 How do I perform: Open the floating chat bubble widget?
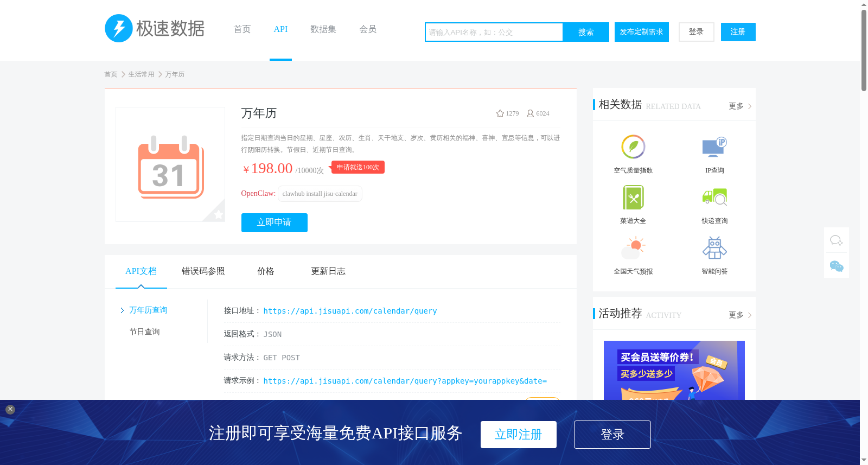point(837,240)
